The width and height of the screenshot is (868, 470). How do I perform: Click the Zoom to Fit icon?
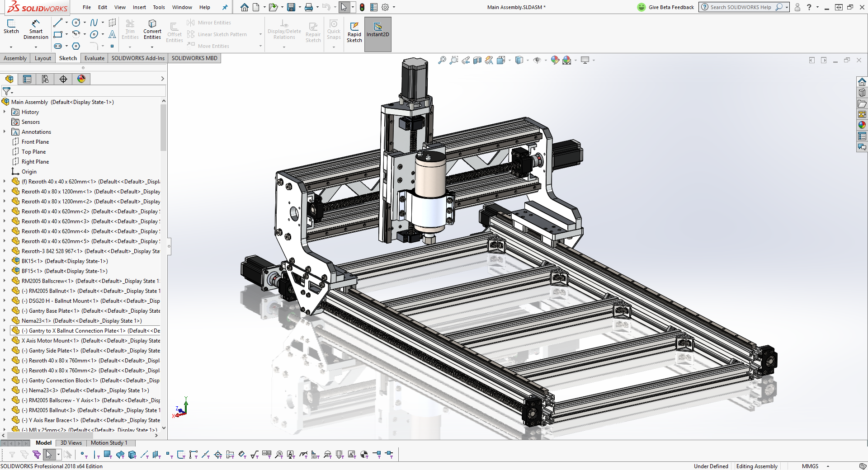coord(442,60)
